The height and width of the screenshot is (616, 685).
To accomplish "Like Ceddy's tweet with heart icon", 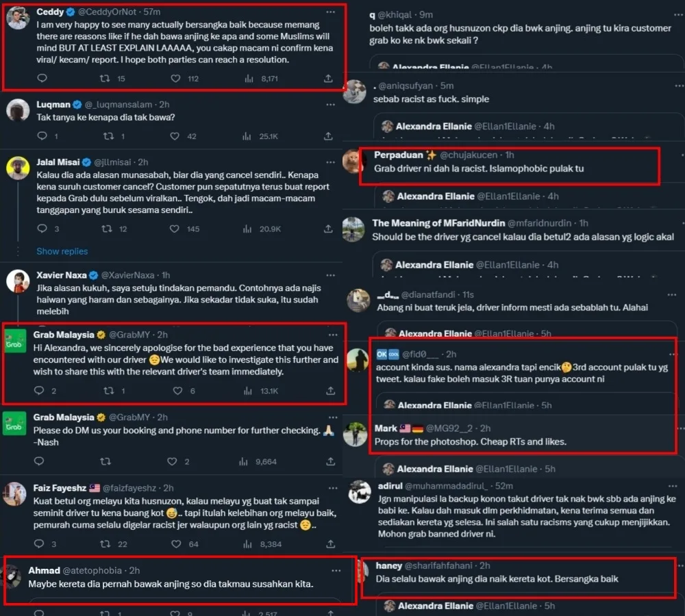I will tap(175, 79).
